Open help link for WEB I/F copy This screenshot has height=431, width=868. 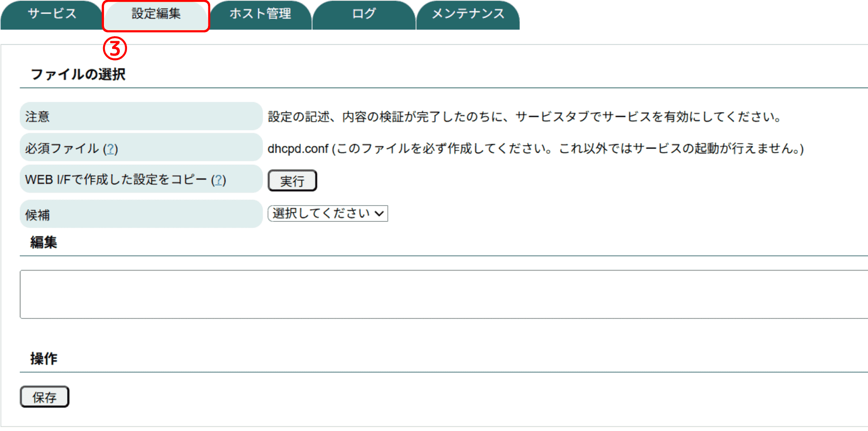219,180
